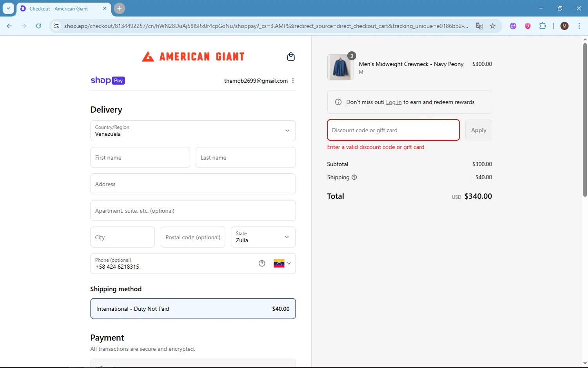Screen dimensions: 588x368
Task: Click the Log in rewards link
Action: tap(394, 102)
